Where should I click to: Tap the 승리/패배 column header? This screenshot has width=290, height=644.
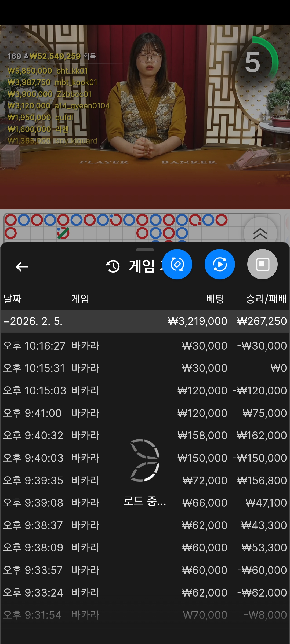click(x=266, y=299)
